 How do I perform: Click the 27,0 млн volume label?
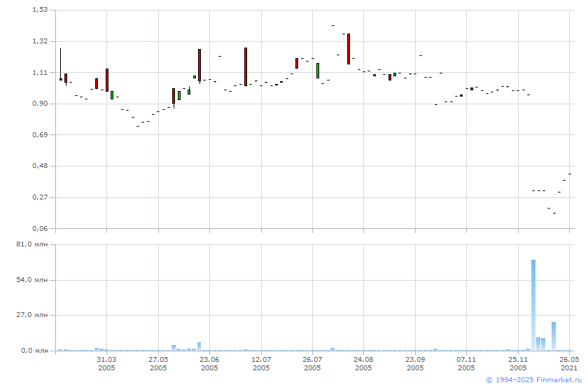pyautogui.click(x=32, y=315)
